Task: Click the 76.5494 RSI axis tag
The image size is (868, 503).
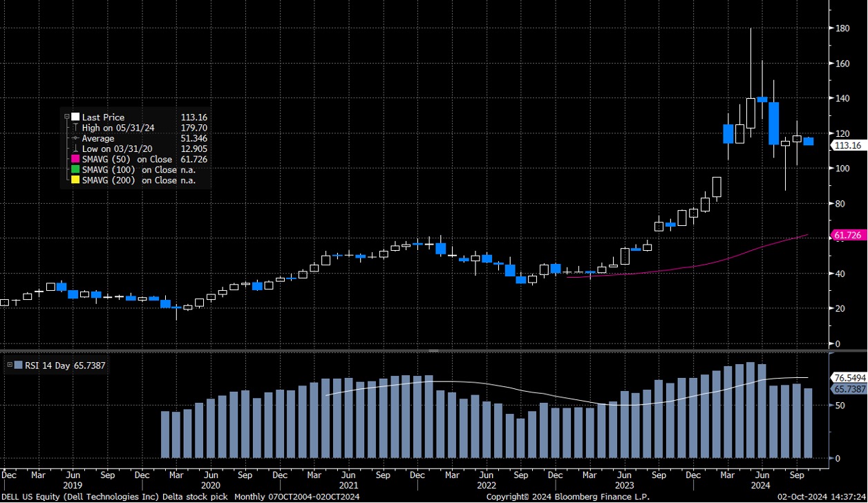Action: click(848, 378)
